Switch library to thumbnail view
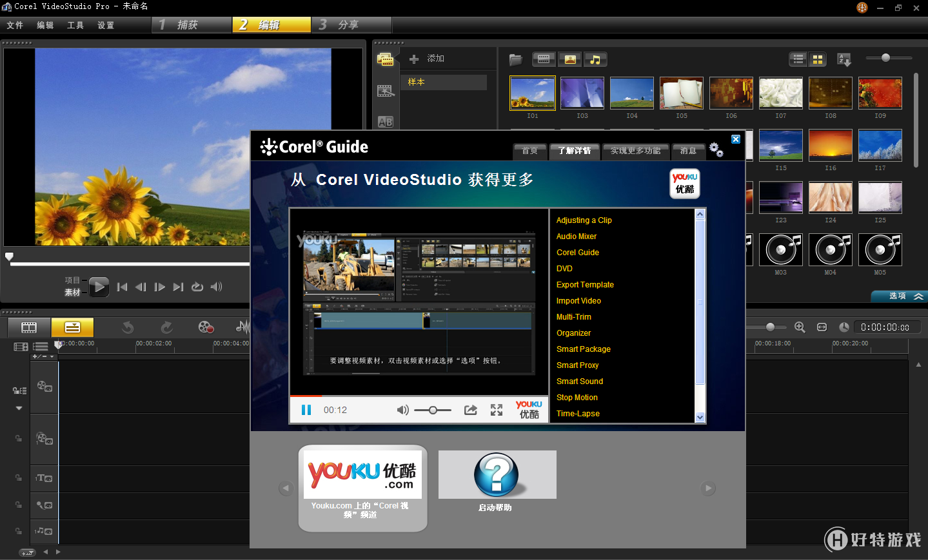The image size is (928, 560). click(818, 59)
